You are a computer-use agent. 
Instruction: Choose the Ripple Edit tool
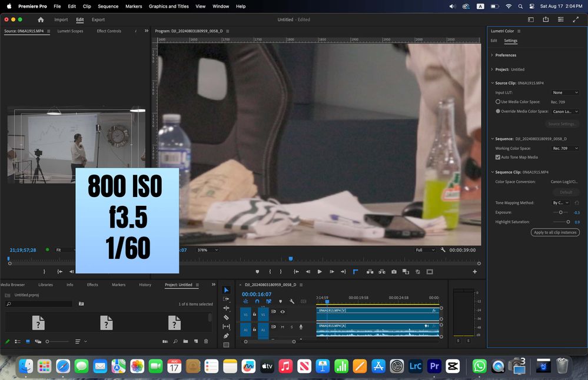pyautogui.click(x=226, y=308)
